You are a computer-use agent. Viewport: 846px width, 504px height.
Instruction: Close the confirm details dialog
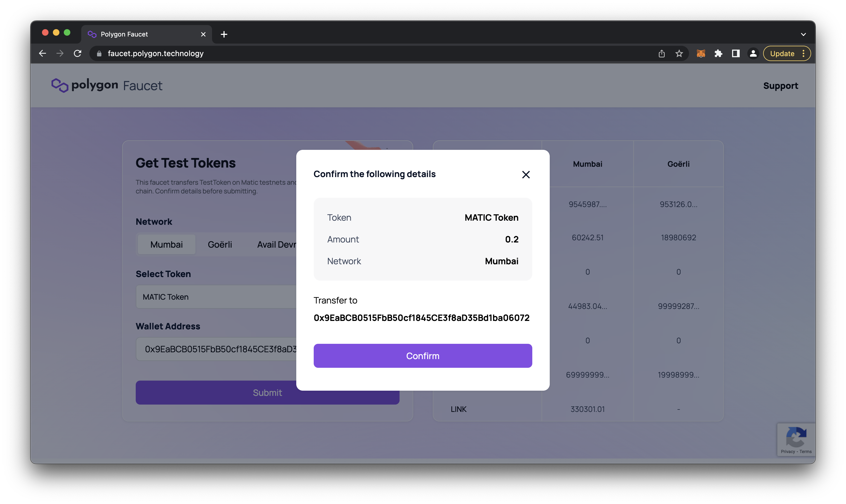point(525,175)
